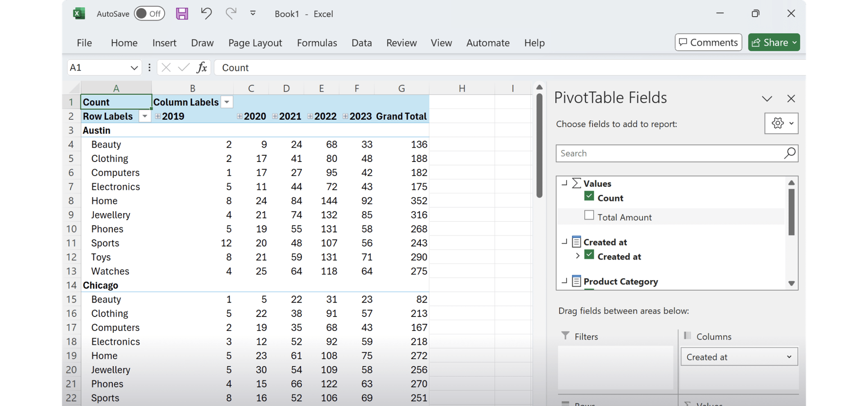Click the Save icon in title bar
This screenshot has width=868, height=406.
point(182,14)
